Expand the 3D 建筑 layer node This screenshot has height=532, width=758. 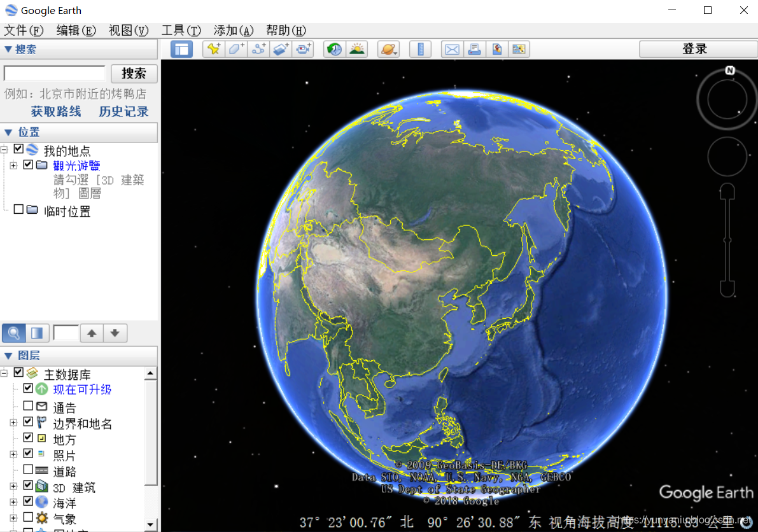pyautogui.click(x=13, y=486)
